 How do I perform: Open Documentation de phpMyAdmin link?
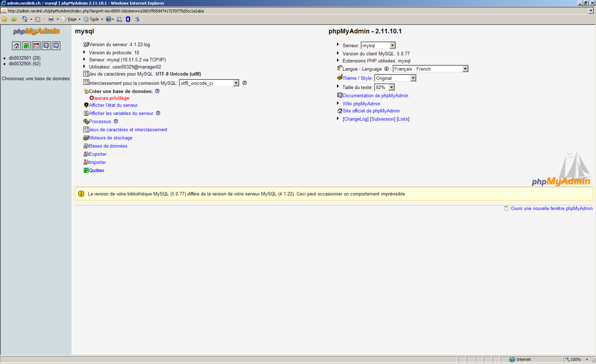pyautogui.click(x=375, y=95)
